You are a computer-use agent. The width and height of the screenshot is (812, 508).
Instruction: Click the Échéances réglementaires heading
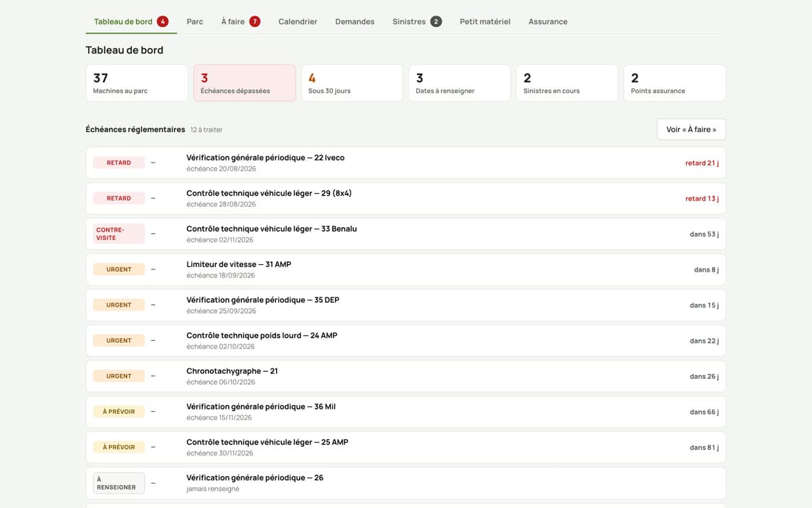(135, 129)
